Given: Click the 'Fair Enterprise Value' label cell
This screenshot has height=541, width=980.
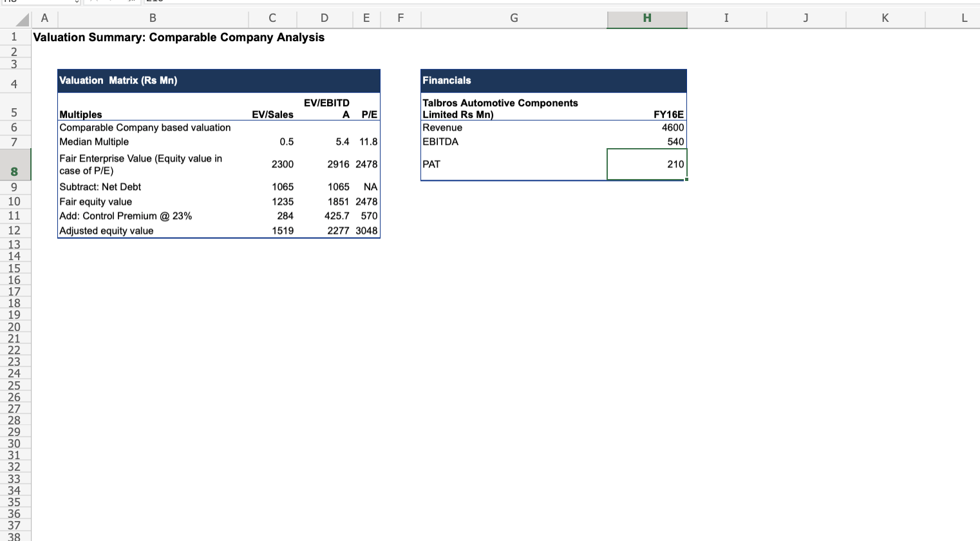Looking at the screenshot, I should pyautogui.click(x=153, y=164).
